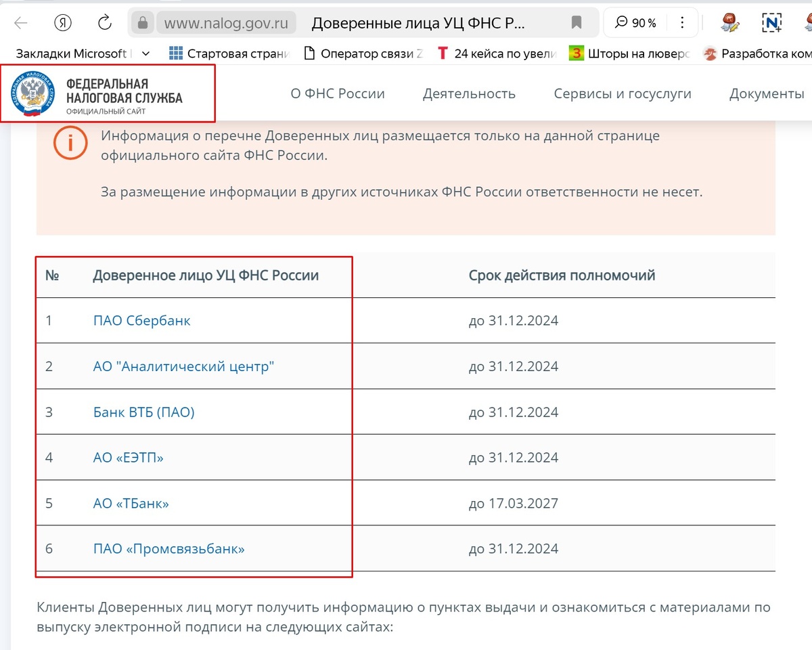Click the page title Доверенные лица УЦ ФНС

(x=418, y=23)
